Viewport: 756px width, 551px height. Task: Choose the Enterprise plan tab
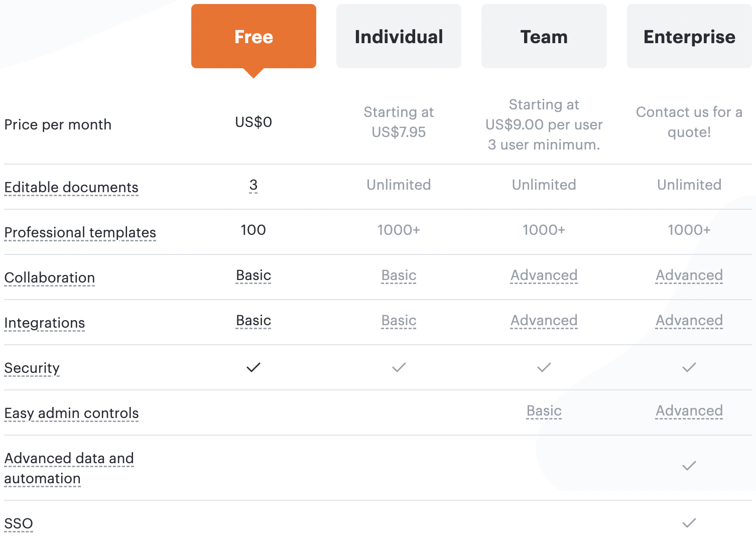(x=689, y=37)
